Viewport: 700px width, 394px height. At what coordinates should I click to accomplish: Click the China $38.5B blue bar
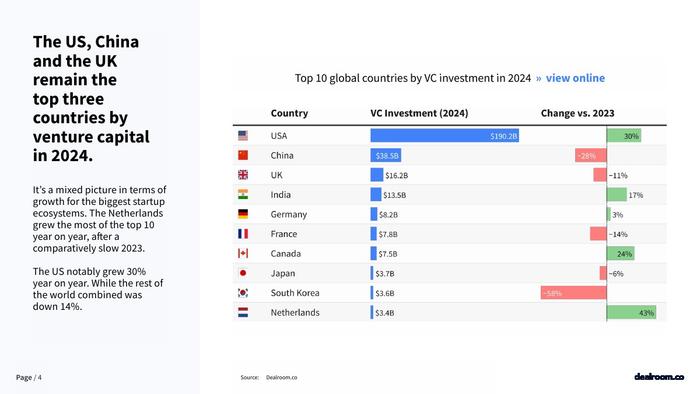point(386,155)
